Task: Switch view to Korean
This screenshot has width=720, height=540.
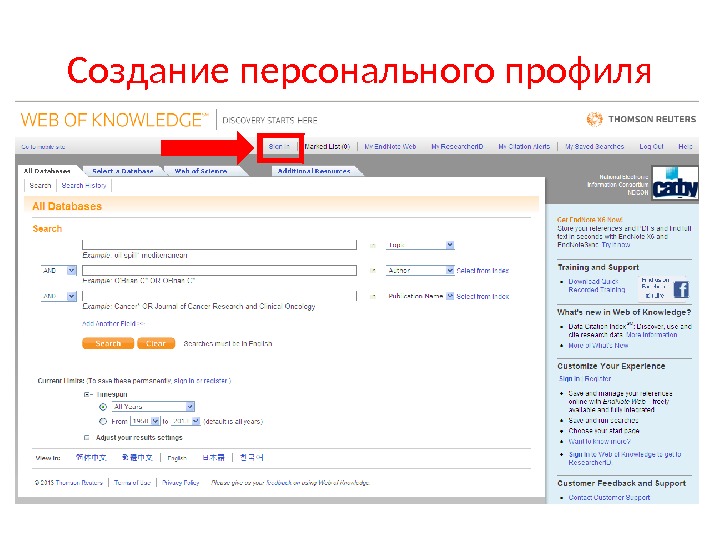Action: pos(252,457)
